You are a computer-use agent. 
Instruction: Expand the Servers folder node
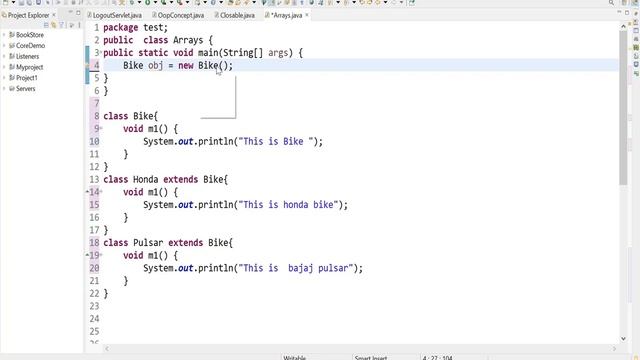point(4,89)
